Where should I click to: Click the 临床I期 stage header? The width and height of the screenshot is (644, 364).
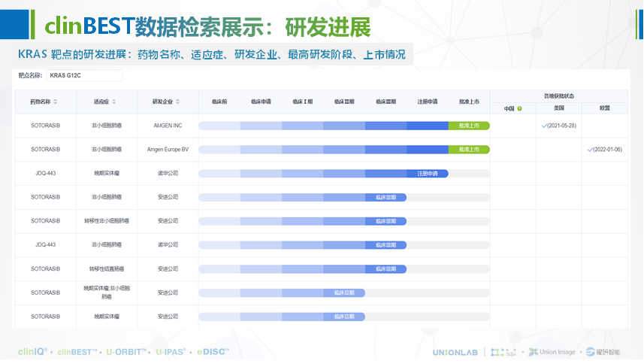tap(302, 102)
